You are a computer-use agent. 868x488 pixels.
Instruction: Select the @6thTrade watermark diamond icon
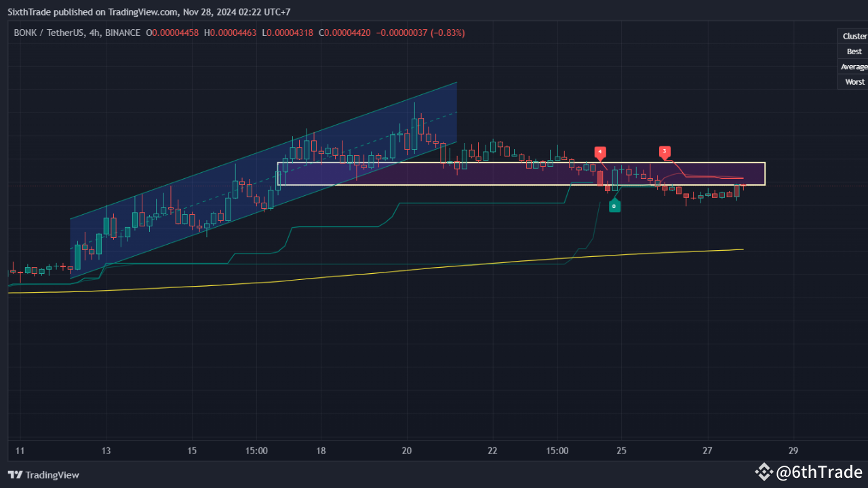point(764,472)
